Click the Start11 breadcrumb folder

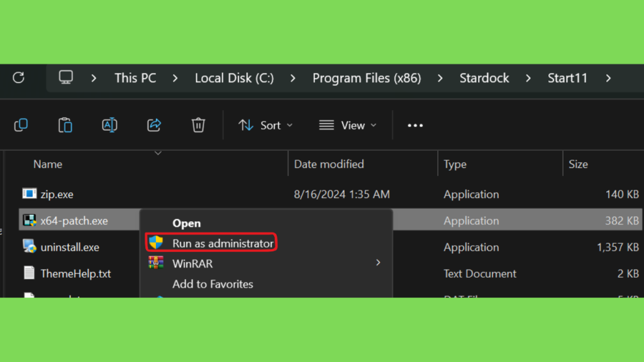(568, 78)
